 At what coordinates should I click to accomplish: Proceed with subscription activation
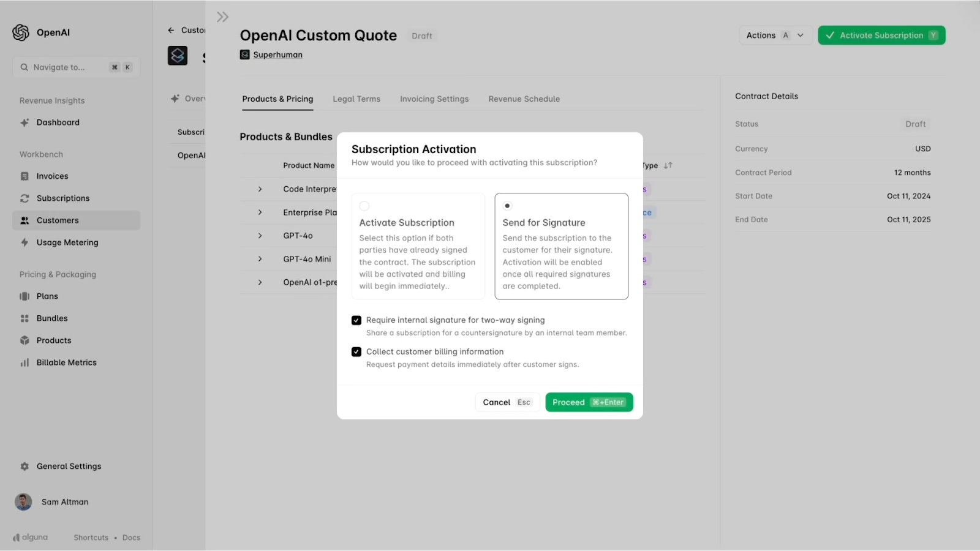pyautogui.click(x=588, y=402)
